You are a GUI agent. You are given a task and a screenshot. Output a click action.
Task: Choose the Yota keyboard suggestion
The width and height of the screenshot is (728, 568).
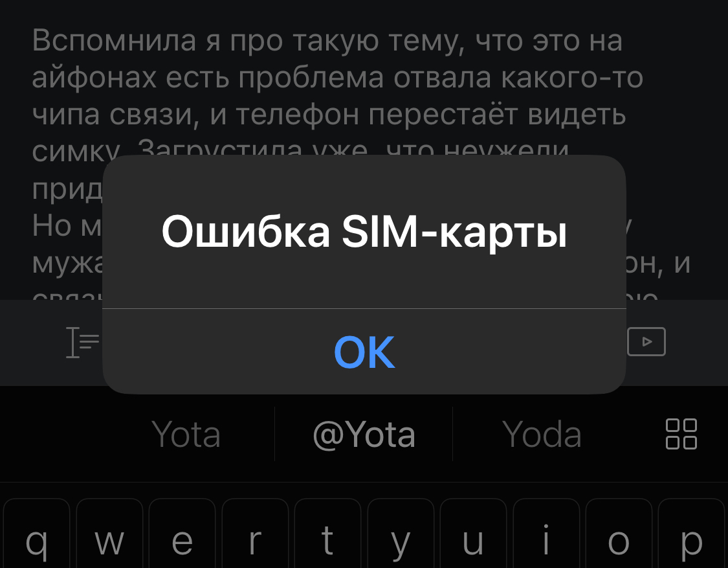click(186, 435)
